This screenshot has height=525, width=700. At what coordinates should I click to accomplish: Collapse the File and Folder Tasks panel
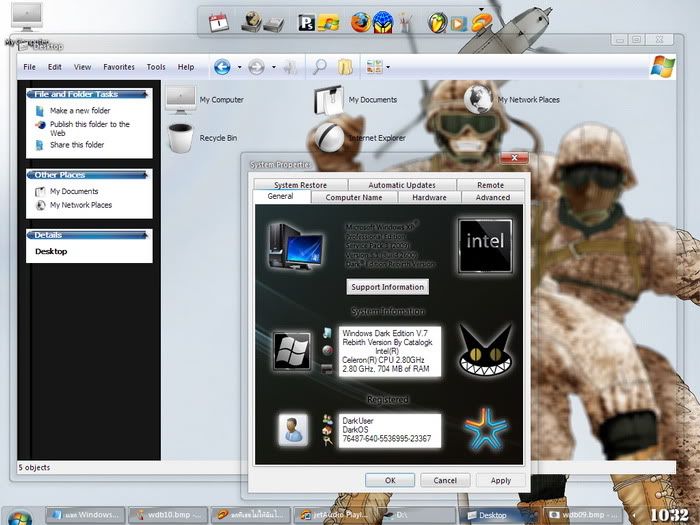(x=145, y=94)
